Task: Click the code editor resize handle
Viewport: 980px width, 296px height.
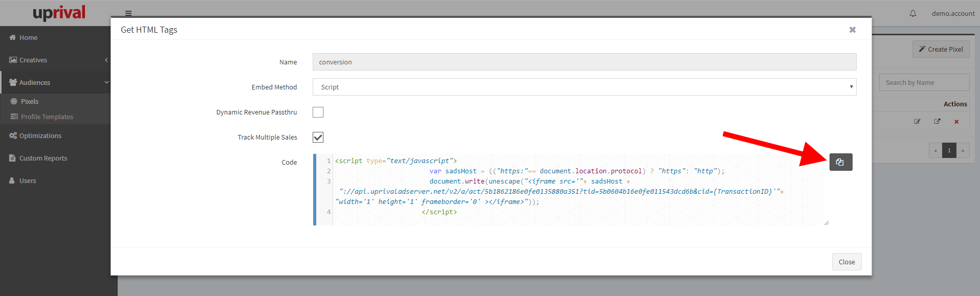Action: coord(826,223)
